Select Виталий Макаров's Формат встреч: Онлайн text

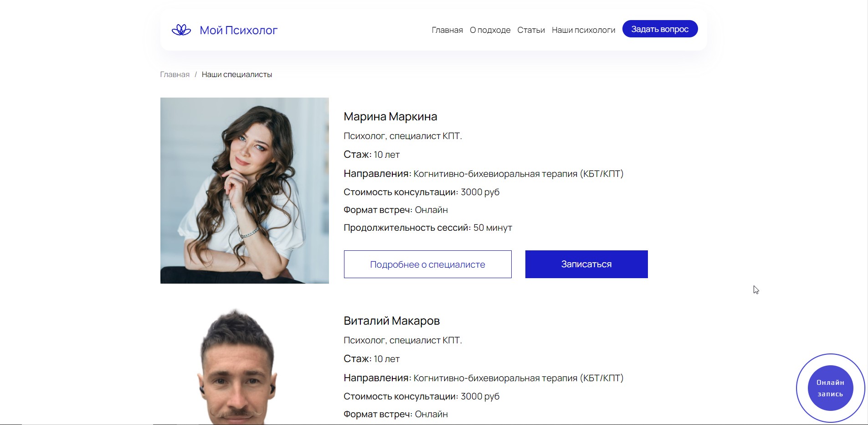tap(395, 414)
